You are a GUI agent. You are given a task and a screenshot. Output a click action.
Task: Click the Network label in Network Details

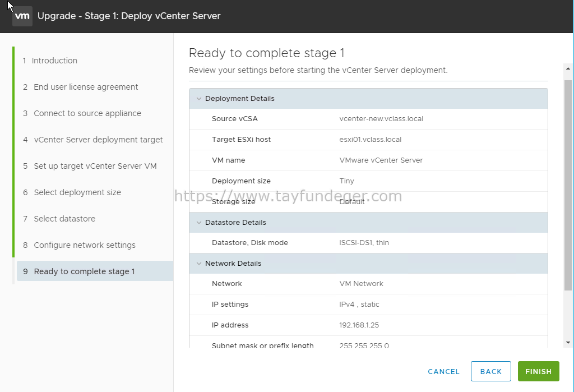coord(226,284)
